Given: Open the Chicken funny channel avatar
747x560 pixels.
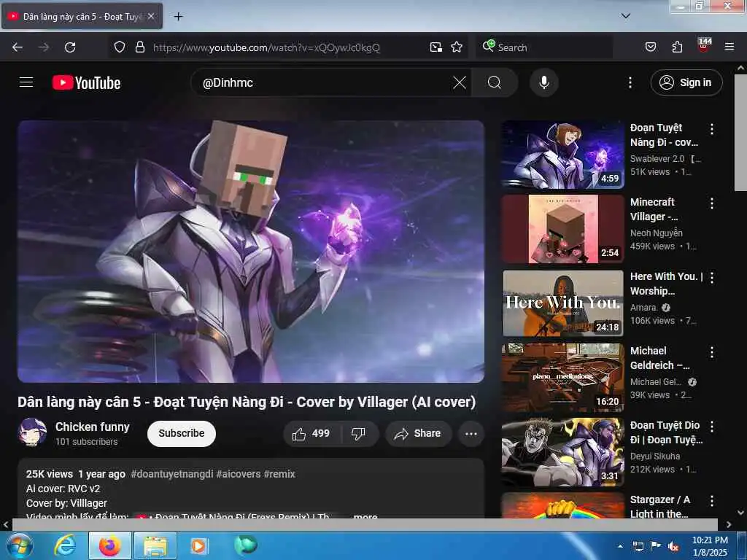Looking at the screenshot, I should (32, 432).
